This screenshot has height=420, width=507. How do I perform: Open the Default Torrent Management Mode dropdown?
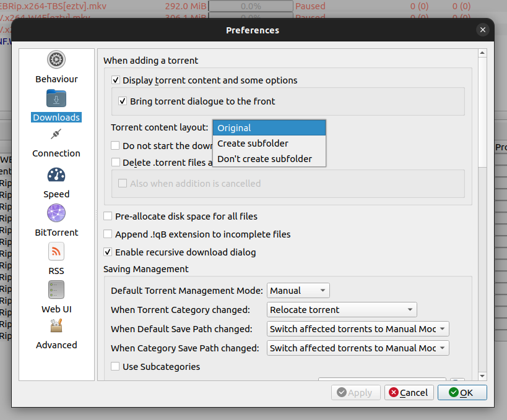(298, 290)
